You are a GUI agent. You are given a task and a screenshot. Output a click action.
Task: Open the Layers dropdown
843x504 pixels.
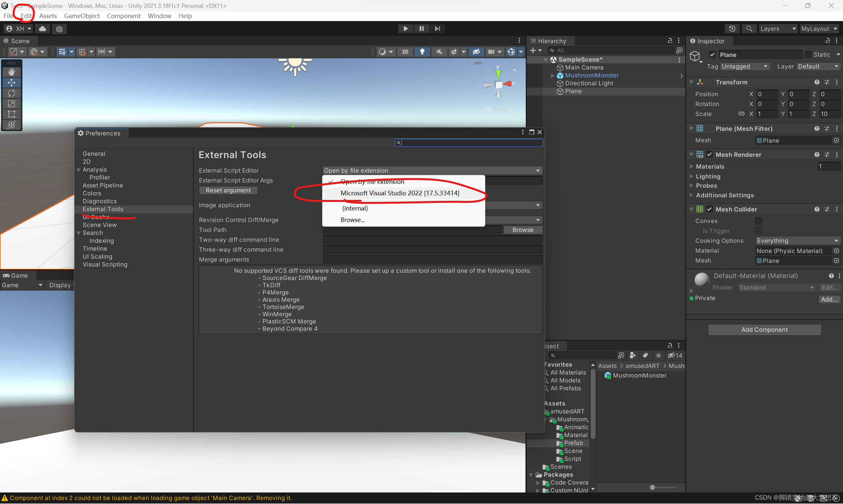pyautogui.click(x=778, y=29)
